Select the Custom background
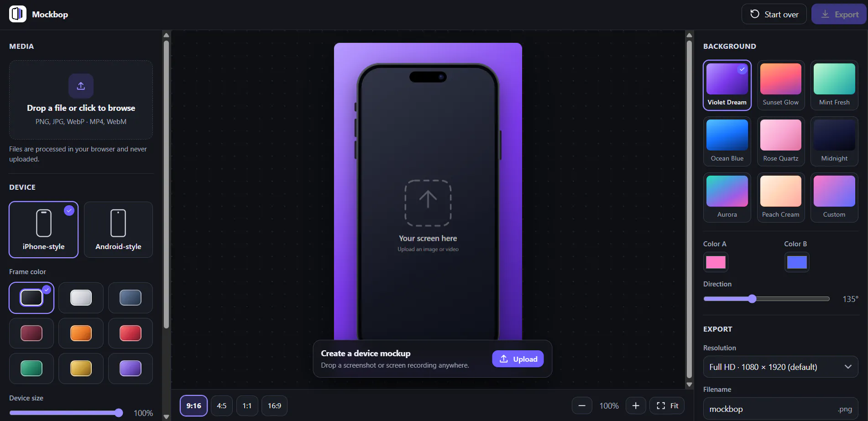Viewport: 868px width, 421px height. coord(834,198)
